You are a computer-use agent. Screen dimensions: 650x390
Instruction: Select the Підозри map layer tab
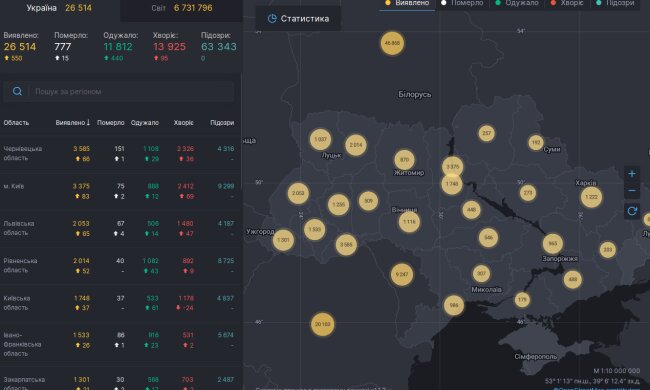[615, 3]
